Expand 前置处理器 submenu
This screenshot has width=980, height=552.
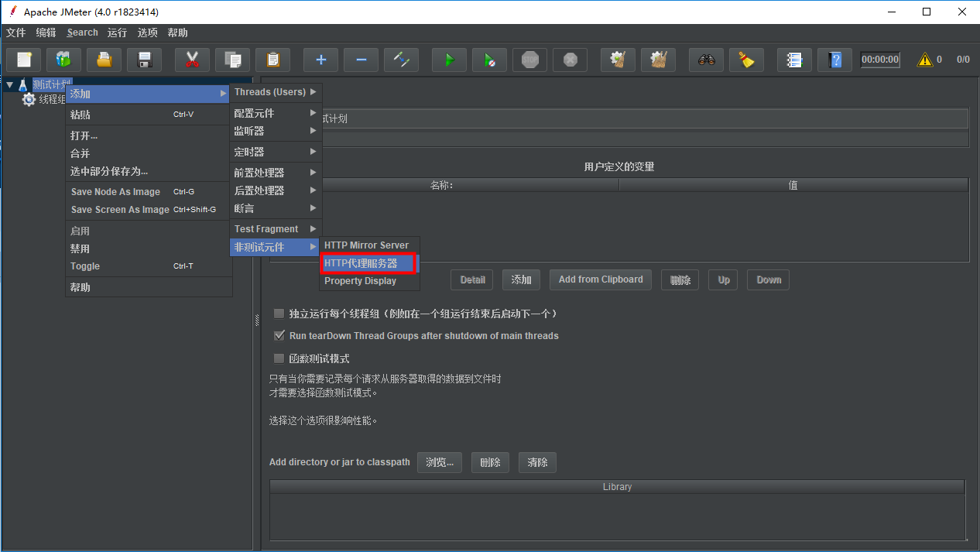point(276,173)
